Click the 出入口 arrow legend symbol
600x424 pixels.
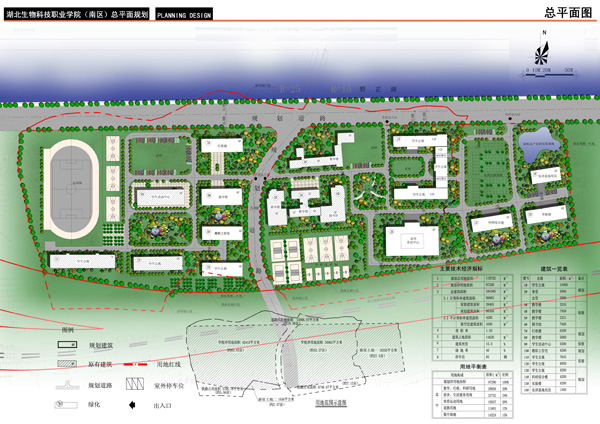coord(131,404)
